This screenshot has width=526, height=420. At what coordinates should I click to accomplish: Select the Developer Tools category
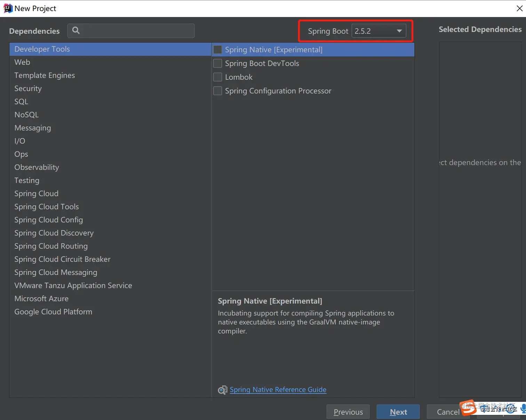click(110, 49)
